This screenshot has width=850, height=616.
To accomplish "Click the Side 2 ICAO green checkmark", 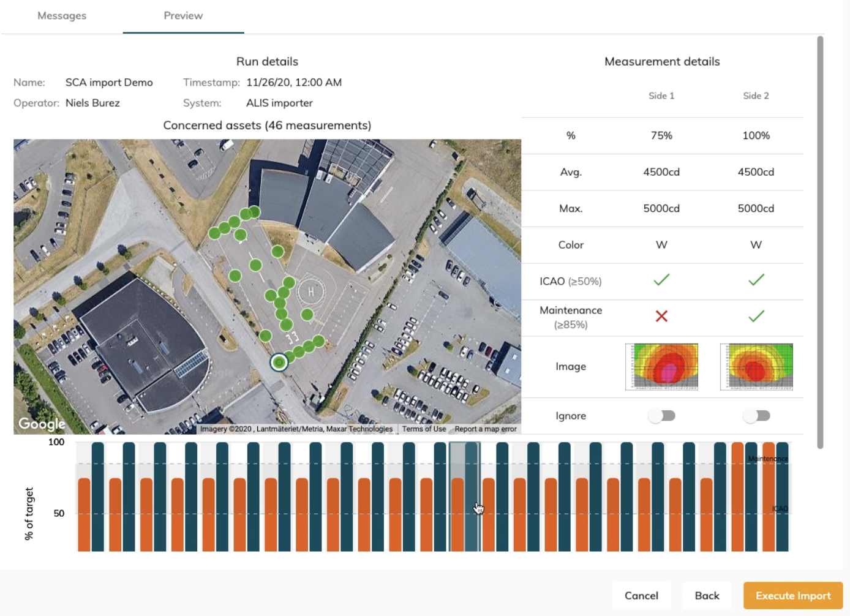I will 756,280.
